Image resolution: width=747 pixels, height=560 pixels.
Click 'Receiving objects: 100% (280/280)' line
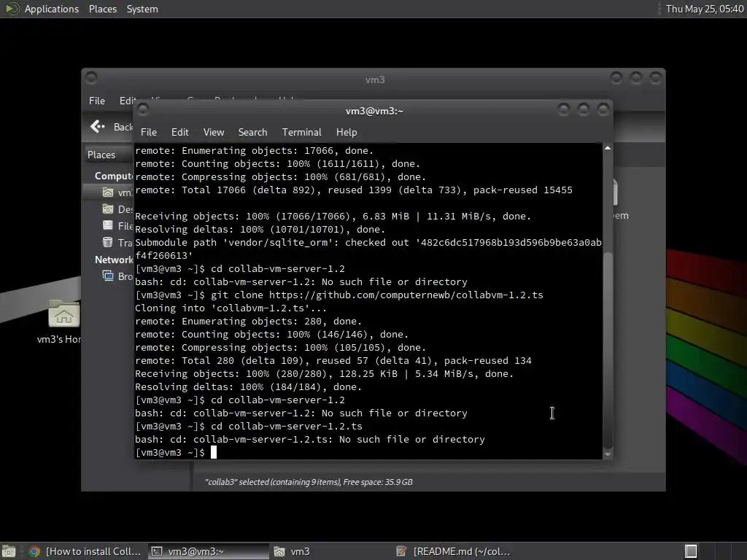pos(325,374)
